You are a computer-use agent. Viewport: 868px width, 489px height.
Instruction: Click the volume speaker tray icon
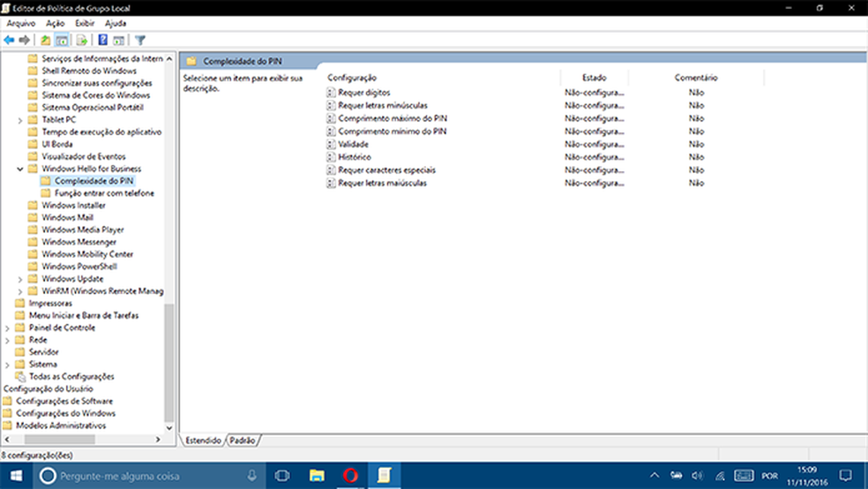pyautogui.click(x=698, y=476)
